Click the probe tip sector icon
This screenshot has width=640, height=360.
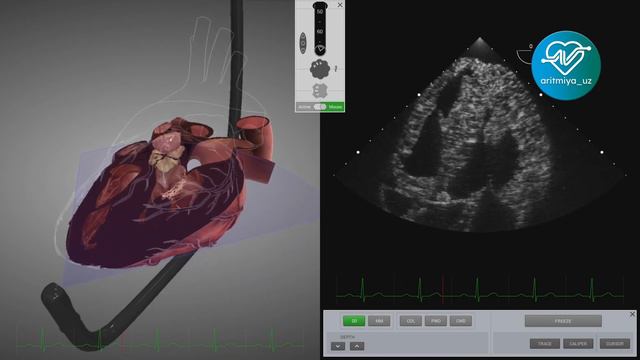coord(320,49)
